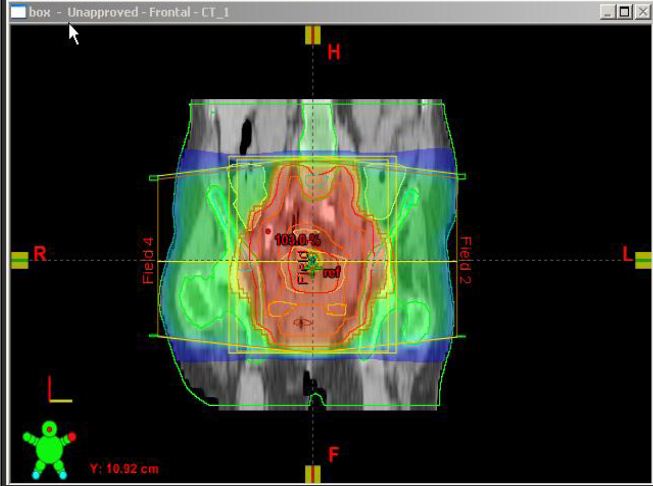This screenshot has width=653, height=486.
Task: Click the 103.0 % dose maximum label
Action: click(297, 239)
